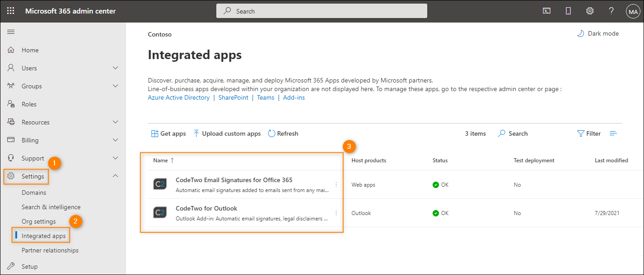Viewport: 644px width, 275px height.
Task: Select Domains in the navigation menu
Action: point(34,192)
